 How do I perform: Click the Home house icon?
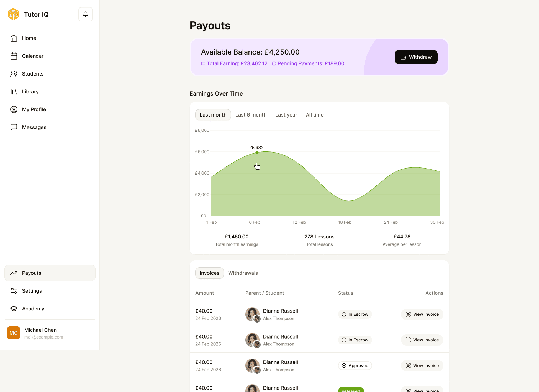click(14, 38)
